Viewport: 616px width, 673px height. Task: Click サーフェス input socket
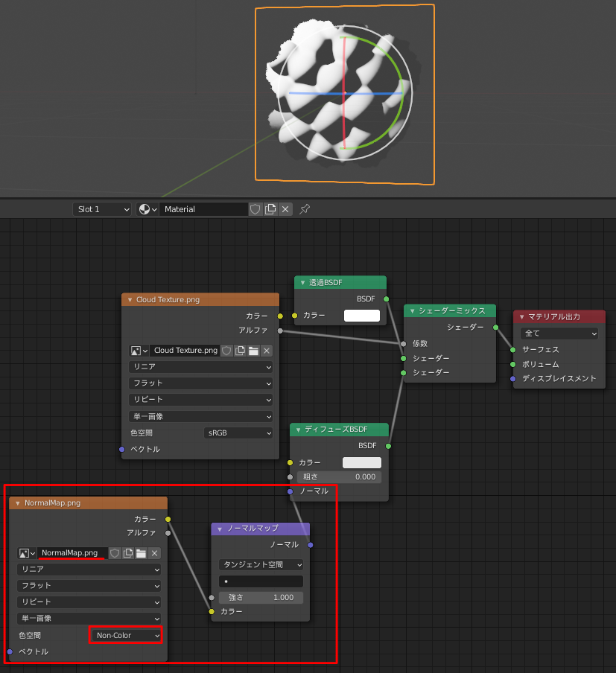(x=513, y=350)
